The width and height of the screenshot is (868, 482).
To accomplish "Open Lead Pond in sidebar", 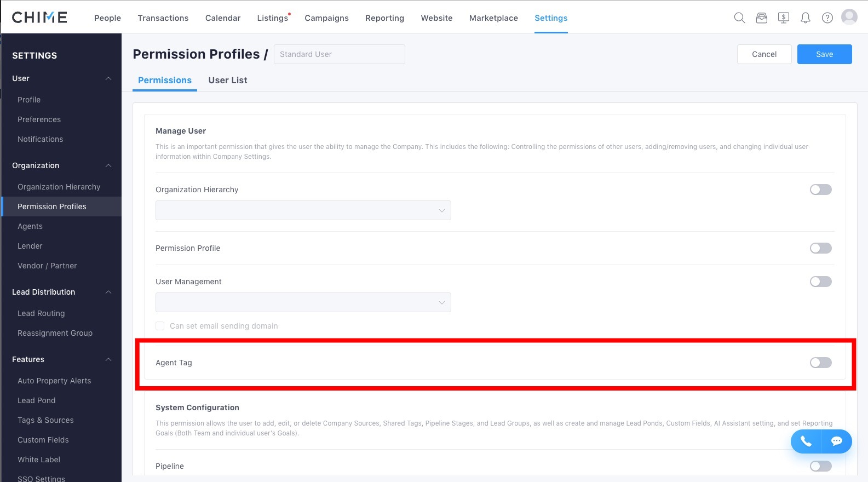I will (x=36, y=400).
